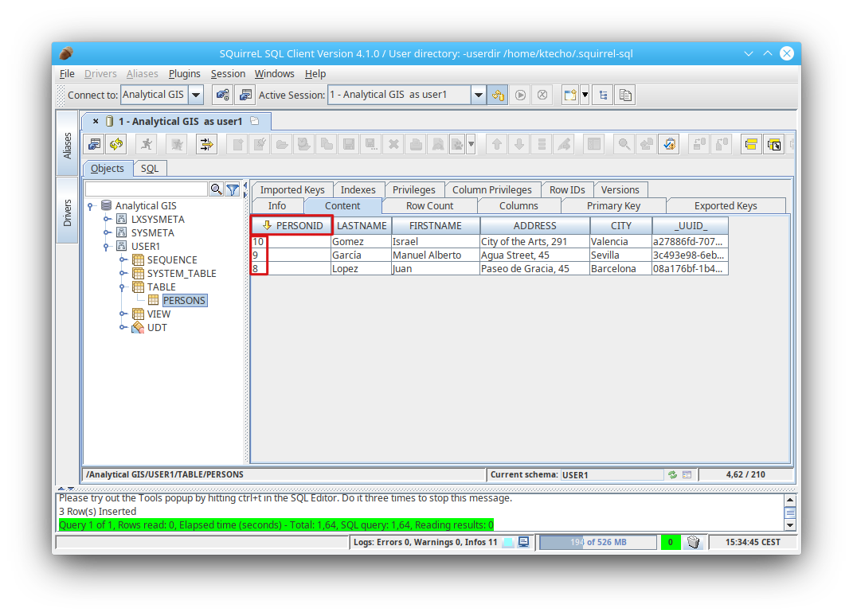853x616 pixels.
Task: Open the Columns tab
Action: click(518, 206)
